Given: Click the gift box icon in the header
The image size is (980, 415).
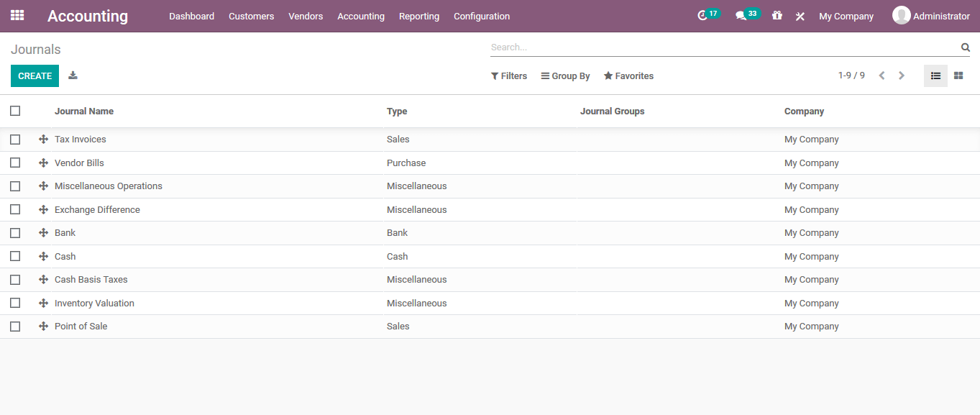Looking at the screenshot, I should point(777,15).
